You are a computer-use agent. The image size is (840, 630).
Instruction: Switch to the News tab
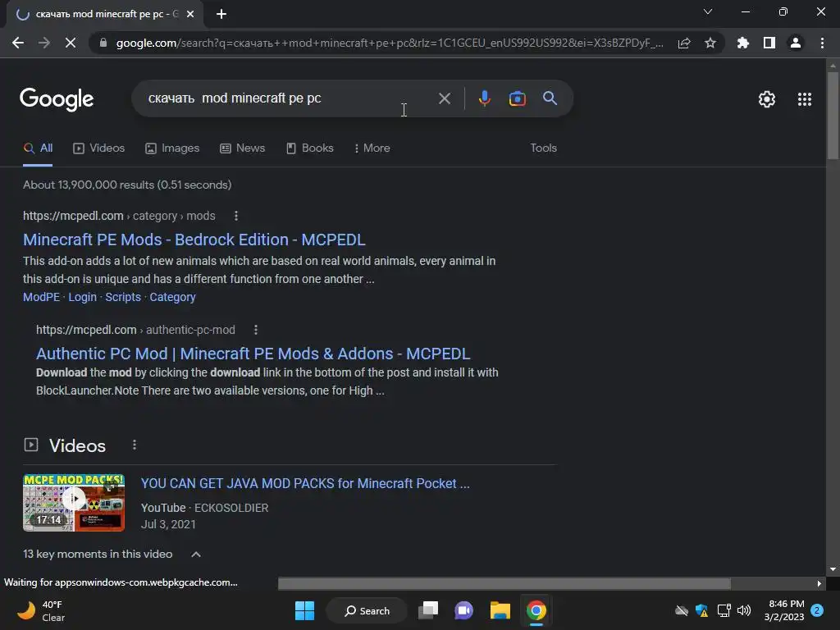tap(242, 148)
